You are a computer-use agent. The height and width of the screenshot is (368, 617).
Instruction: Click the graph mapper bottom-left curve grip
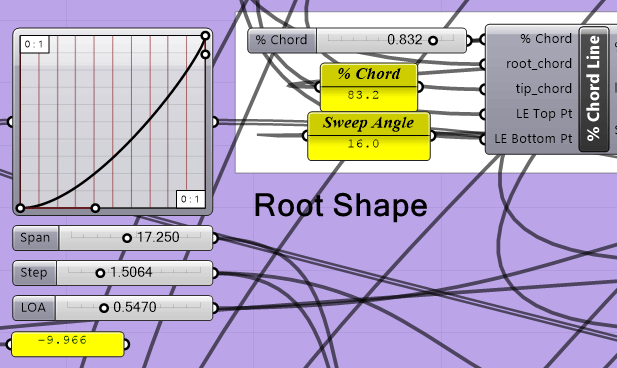(20, 208)
